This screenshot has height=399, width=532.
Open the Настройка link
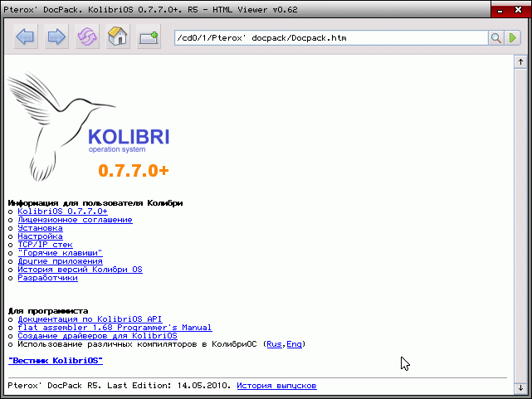click(x=41, y=236)
